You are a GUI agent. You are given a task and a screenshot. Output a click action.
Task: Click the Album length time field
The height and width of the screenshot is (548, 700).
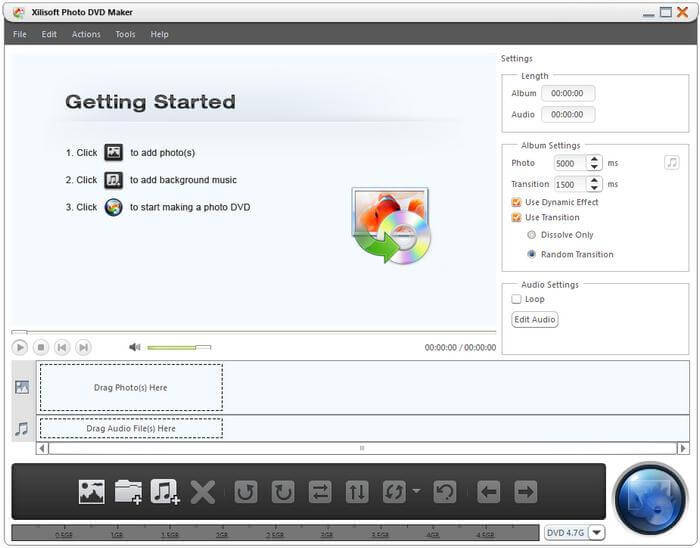tap(568, 93)
